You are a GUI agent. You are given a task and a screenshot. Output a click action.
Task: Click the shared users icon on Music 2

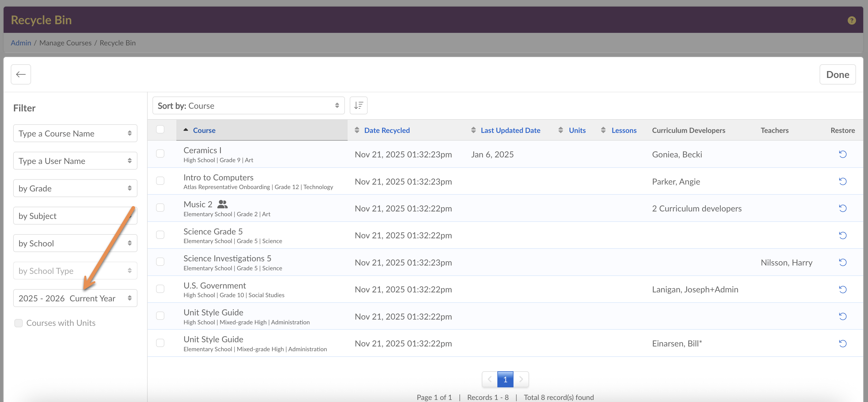[x=222, y=204]
